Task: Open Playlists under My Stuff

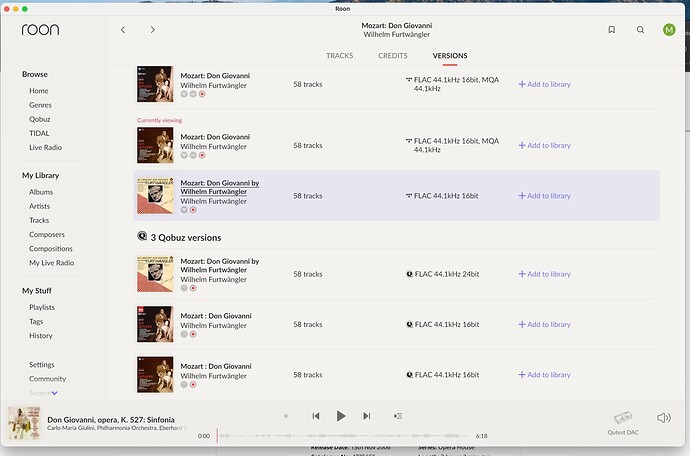Action: [x=42, y=307]
